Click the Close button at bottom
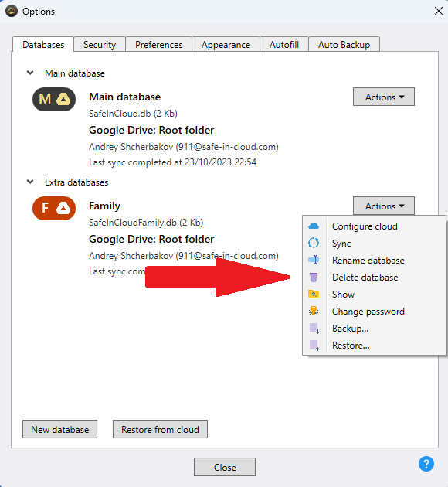This screenshot has height=487, width=448. (x=225, y=467)
